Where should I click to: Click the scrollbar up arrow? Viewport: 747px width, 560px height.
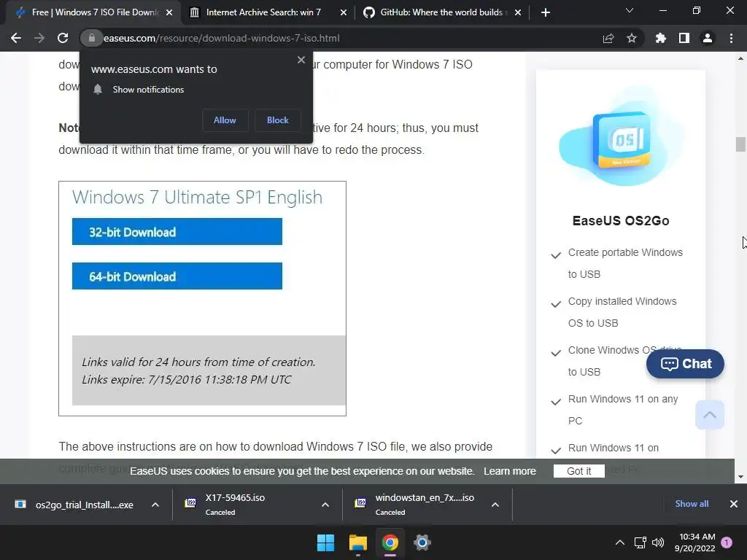pyautogui.click(x=740, y=59)
